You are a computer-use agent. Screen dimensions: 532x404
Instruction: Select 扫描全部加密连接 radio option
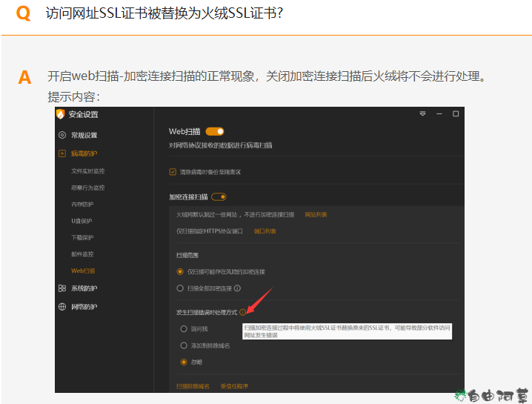click(180, 288)
